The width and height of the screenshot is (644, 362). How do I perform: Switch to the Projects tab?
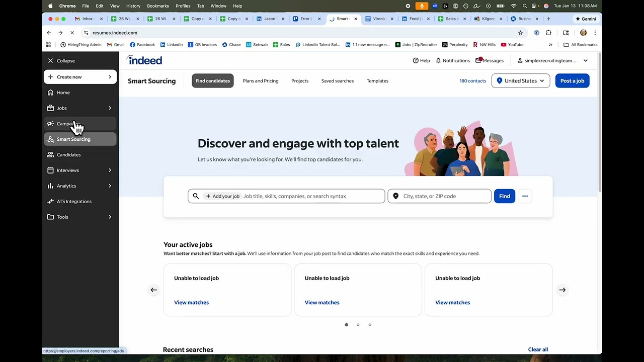pos(300,81)
